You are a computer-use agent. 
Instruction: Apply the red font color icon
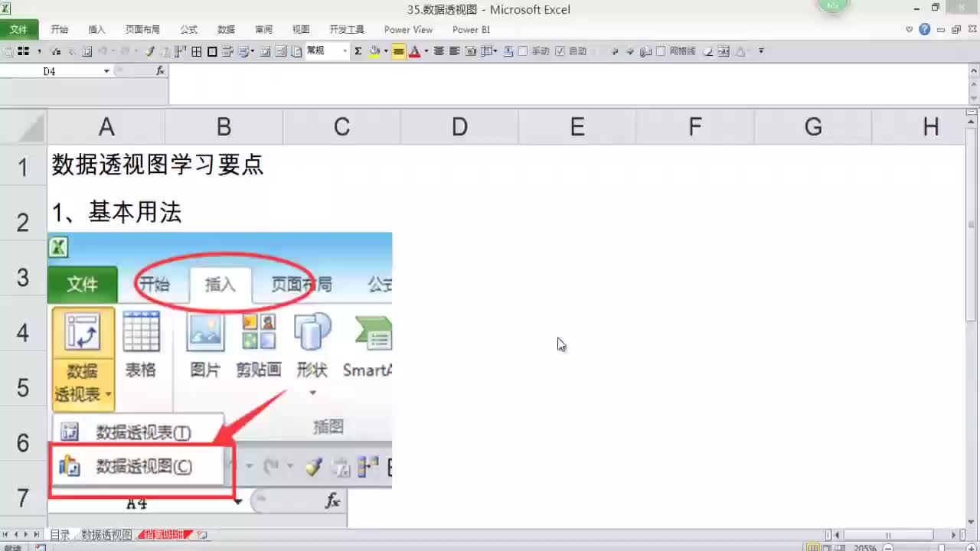coord(414,51)
